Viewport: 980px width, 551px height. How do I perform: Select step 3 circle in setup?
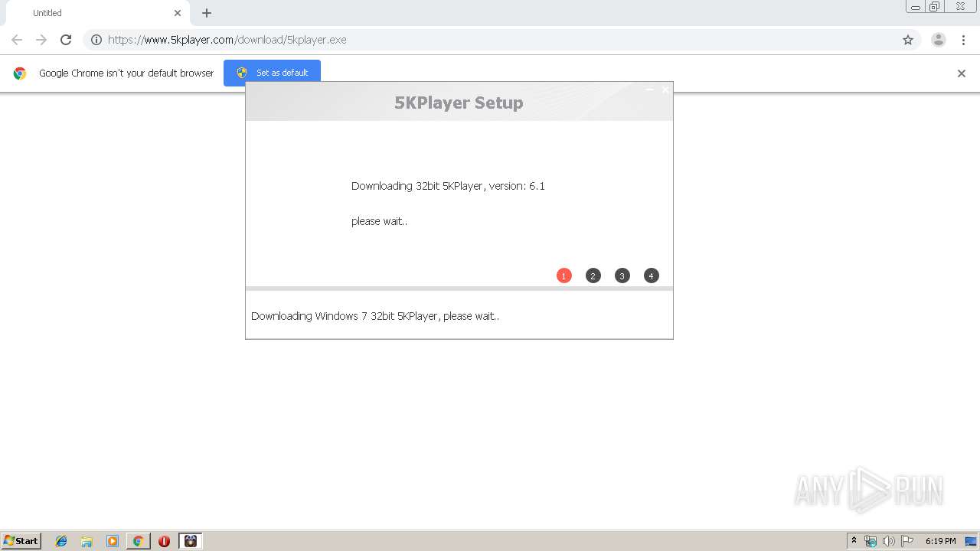[x=622, y=275]
